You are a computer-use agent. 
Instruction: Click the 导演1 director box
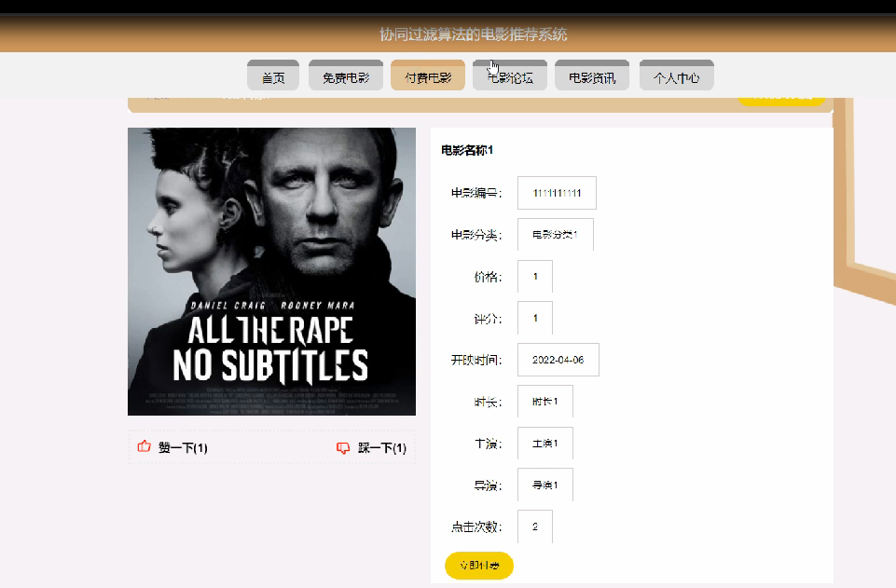coord(545,485)
